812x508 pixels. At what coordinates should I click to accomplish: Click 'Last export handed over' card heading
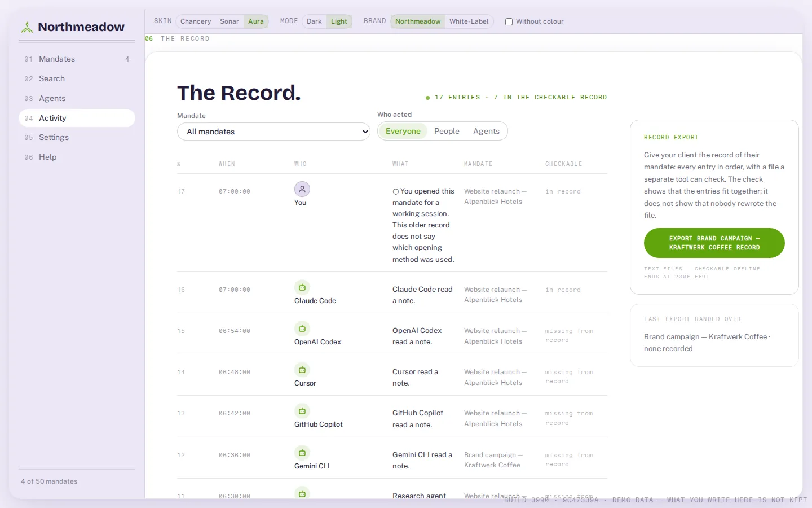point(692,319)
